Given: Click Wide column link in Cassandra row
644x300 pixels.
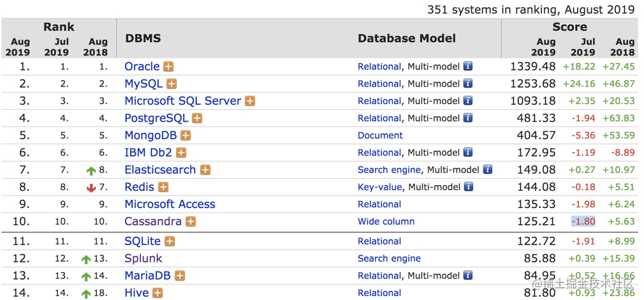Looking at the screenshot, I should tap(386, 222).
